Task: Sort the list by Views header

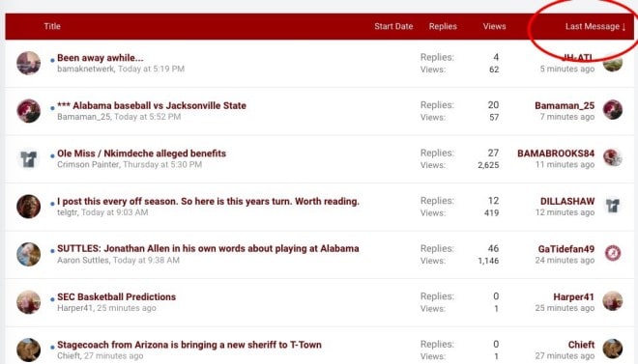Action: (x=494, y=26)
